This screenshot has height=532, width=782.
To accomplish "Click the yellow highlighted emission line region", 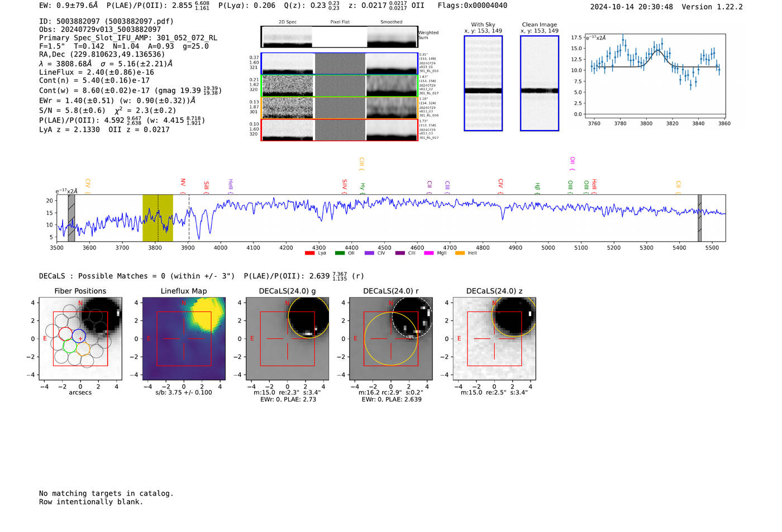I will pyautogui.click(x=158, y=218).
